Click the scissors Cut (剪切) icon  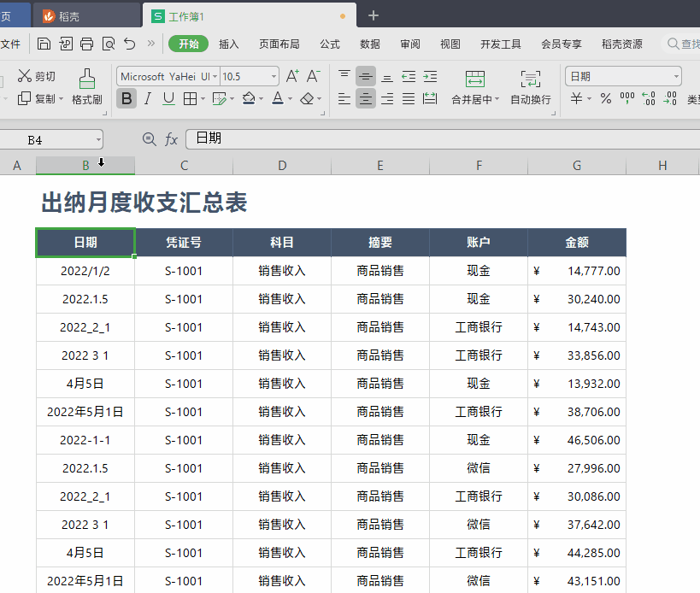click(x=25, y=76)
